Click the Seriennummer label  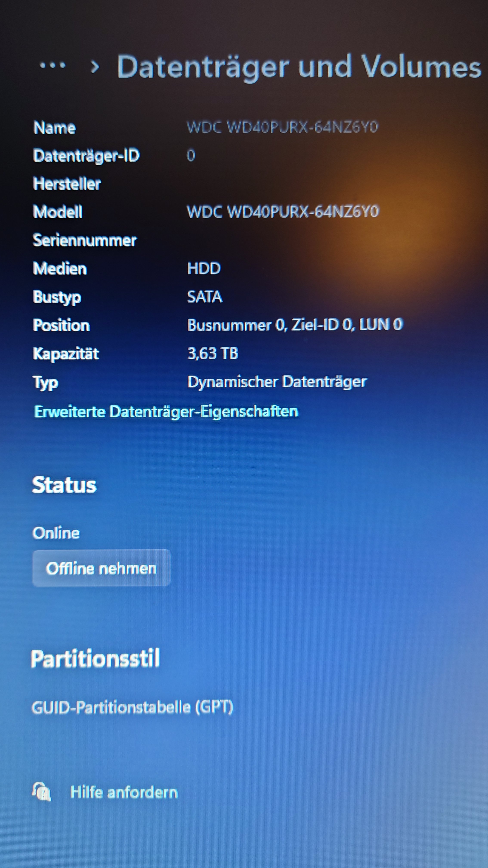pos(85,240)
